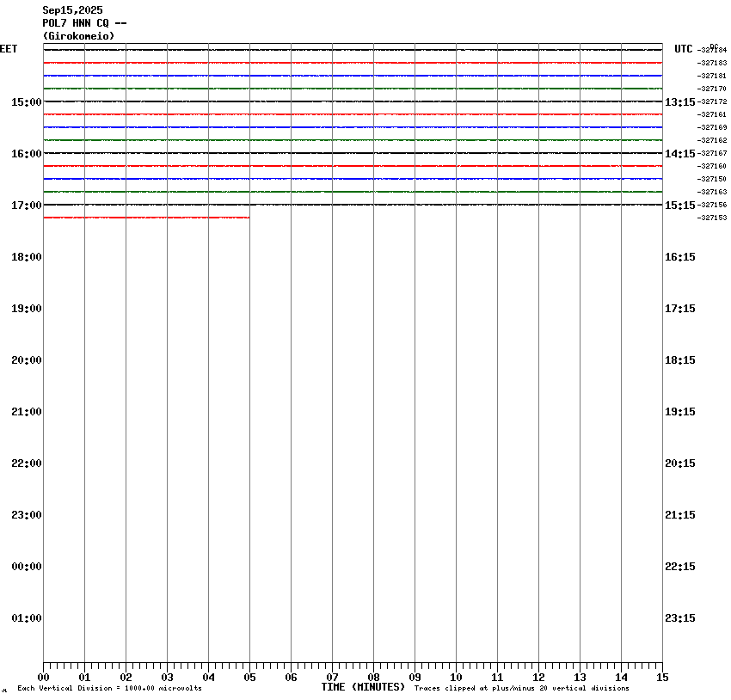Screen dimensions: 731x700
Task: Click the "06" minute axis label
Action: 291,678
